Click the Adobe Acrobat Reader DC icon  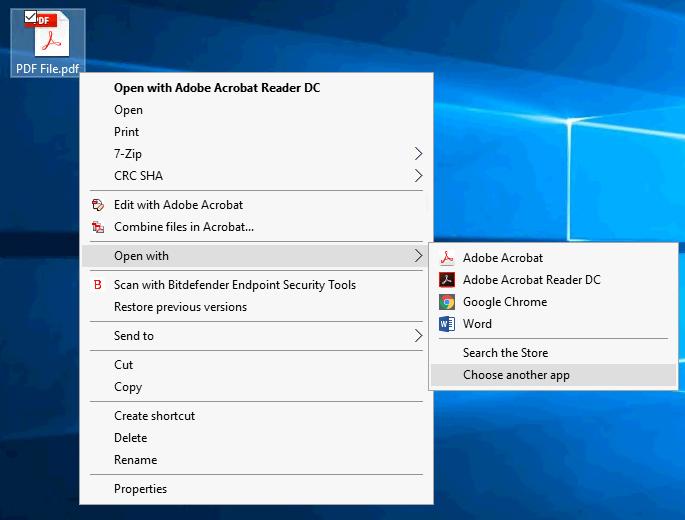447,280
